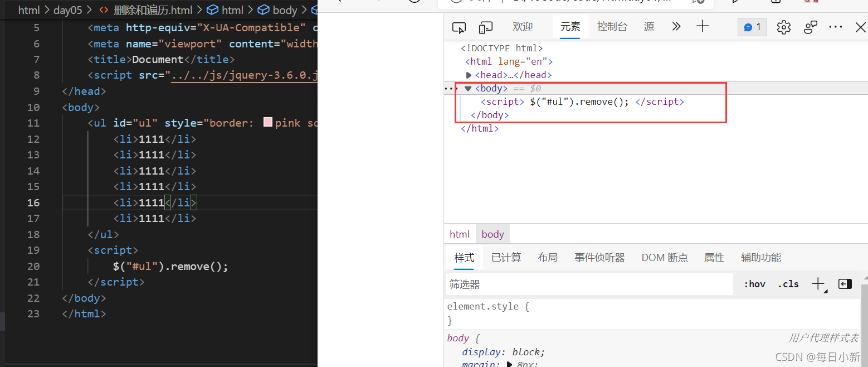Click the meta name="viewport" line in the editor
This screenshot has height=367, width=868.
click(202, 44)
